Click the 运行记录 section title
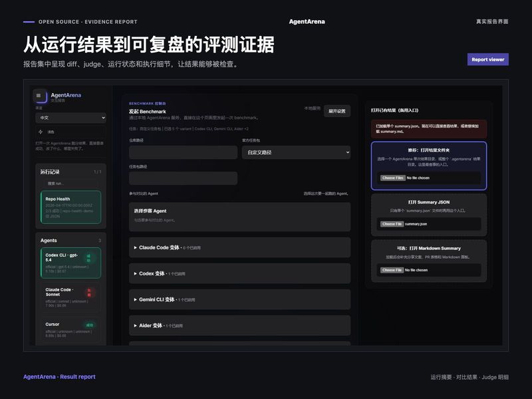532x399 pixels. point(50,172)
